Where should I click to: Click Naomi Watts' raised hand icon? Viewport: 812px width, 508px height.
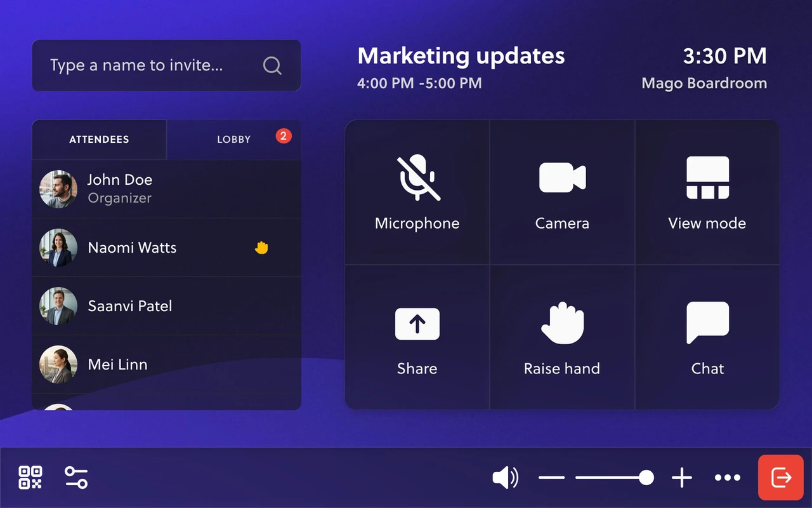tap(261, 248)
